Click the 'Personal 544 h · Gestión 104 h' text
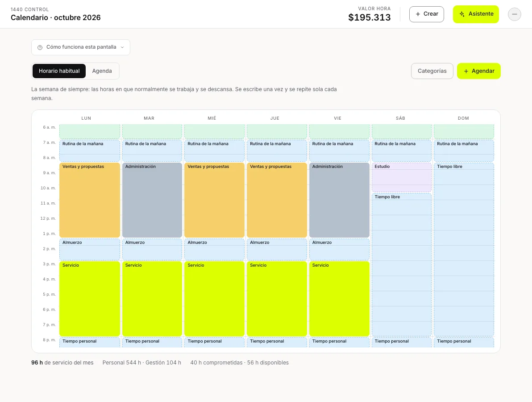Image resolution: width=532 pixels, height=402 pixels. (x=142, y=363)
